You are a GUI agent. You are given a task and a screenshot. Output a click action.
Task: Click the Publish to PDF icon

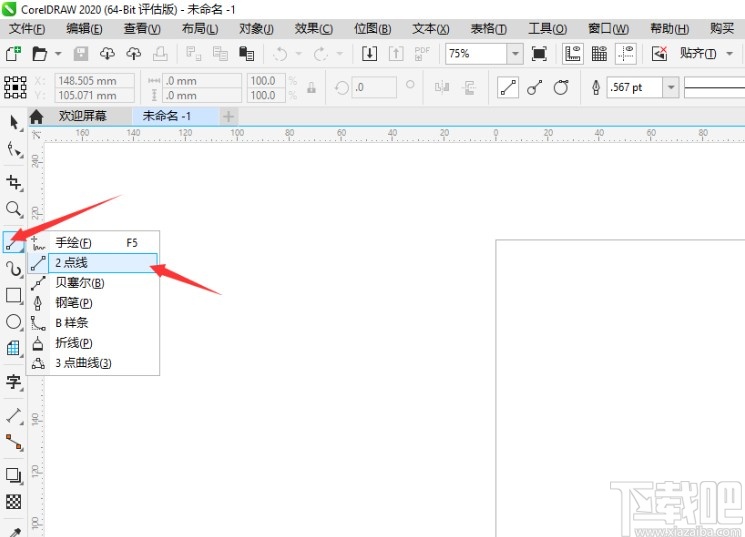422,53
